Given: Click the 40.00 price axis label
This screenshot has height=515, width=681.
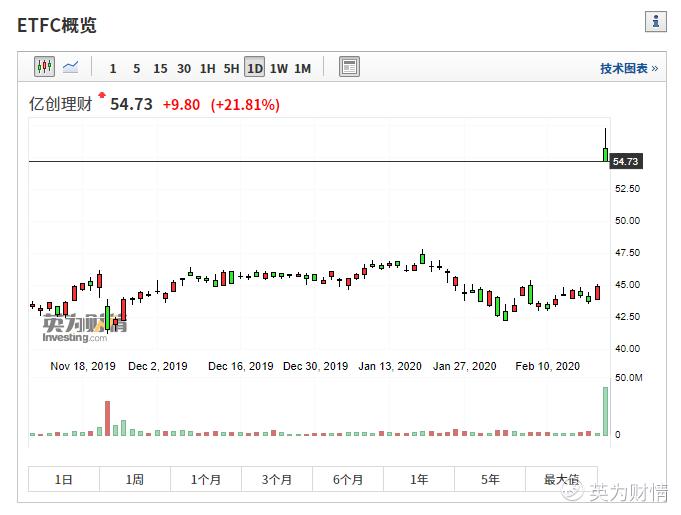Looking at the screenshot, I should pos(628,349).
